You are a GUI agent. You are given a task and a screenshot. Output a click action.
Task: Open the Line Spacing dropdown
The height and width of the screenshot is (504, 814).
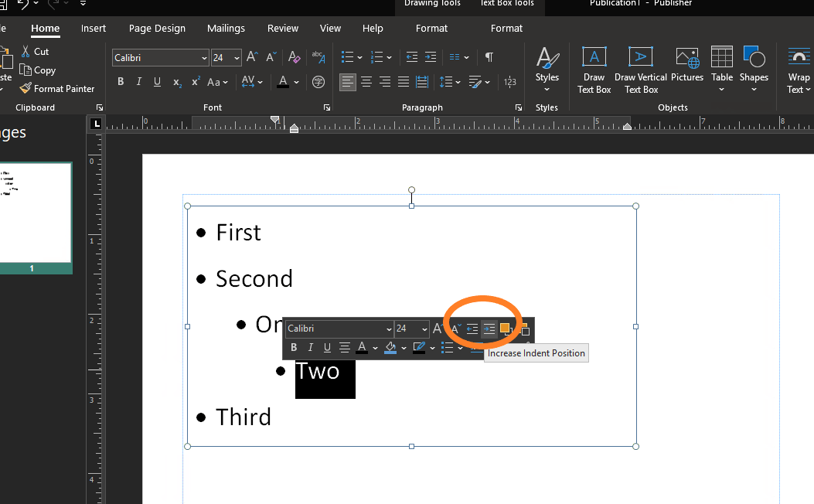pos(450,82)
